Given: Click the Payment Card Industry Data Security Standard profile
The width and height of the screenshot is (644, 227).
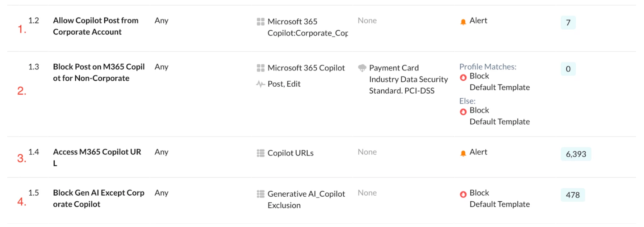Looking at the screenshot, I should tap(408, 79).
